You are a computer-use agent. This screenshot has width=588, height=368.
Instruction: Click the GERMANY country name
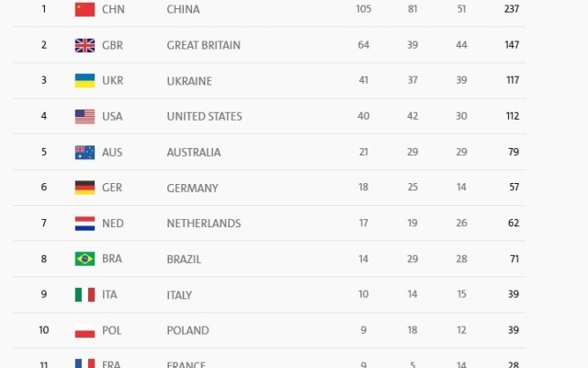[192, 188]
